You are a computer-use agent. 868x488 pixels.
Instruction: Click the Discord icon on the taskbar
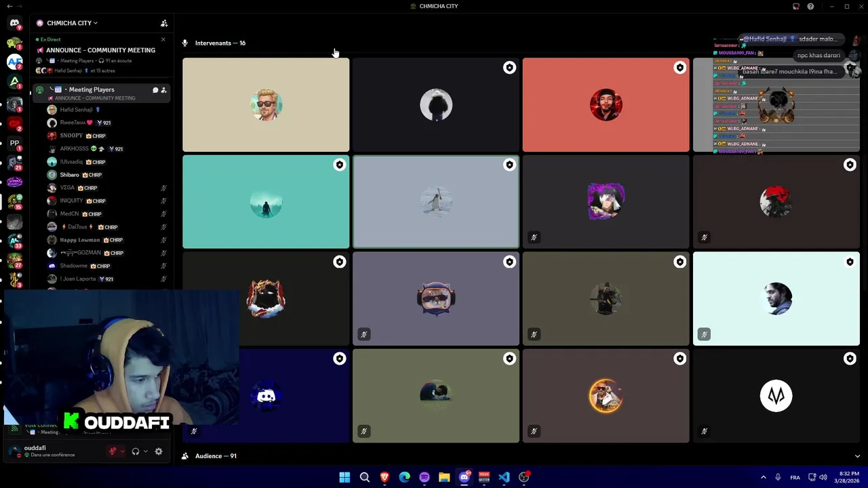pyautogui.click(x=465, y=477)
